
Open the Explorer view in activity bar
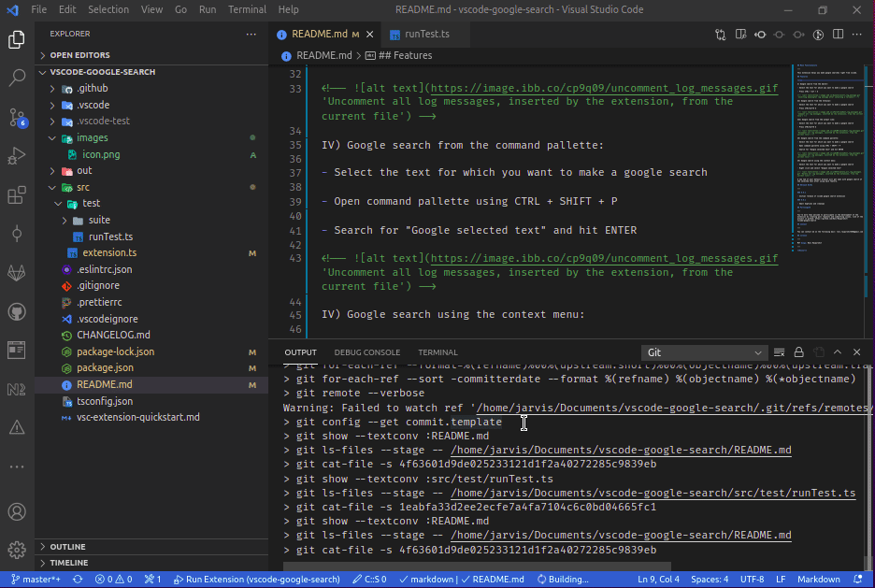pos(17,39)
